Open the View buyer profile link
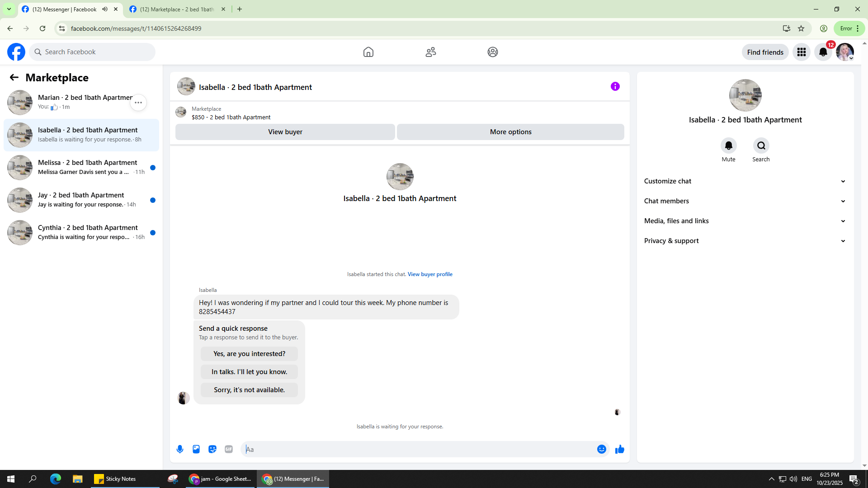 pos(429,274)
